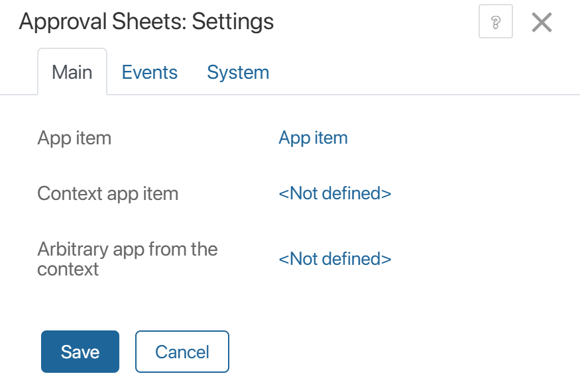Edit the App item binding
Viewport: 580px width, 392px height.
pos(312,138)
